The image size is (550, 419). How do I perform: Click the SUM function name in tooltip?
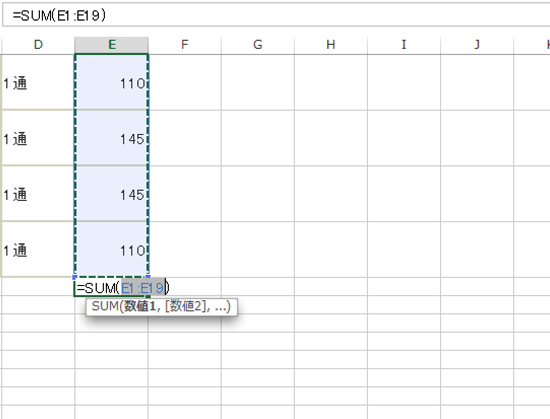pyautogui.click(x=105, y=306)
